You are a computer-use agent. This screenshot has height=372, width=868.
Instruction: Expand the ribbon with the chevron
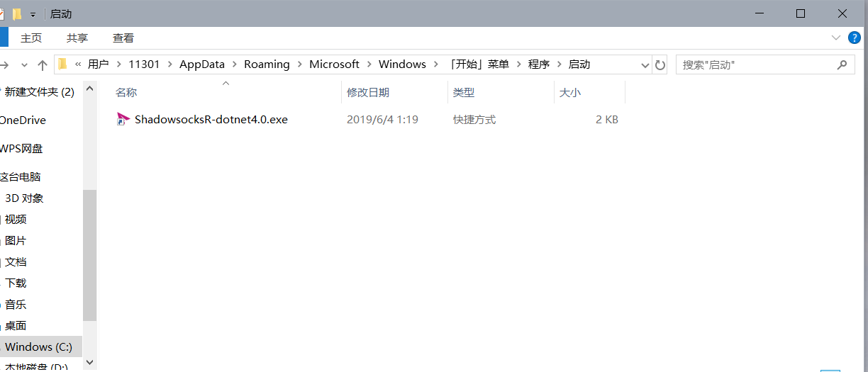835,37
